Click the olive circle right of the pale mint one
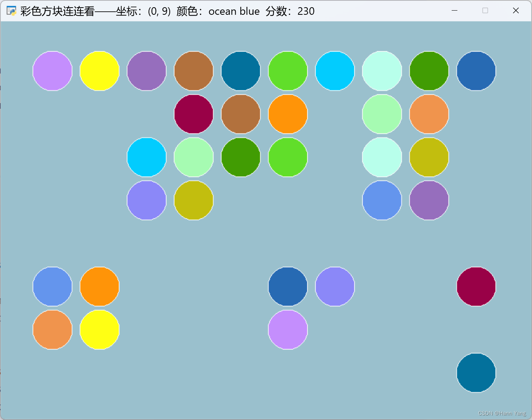Screen dimensions: 532x420 [x=429, y=157]
